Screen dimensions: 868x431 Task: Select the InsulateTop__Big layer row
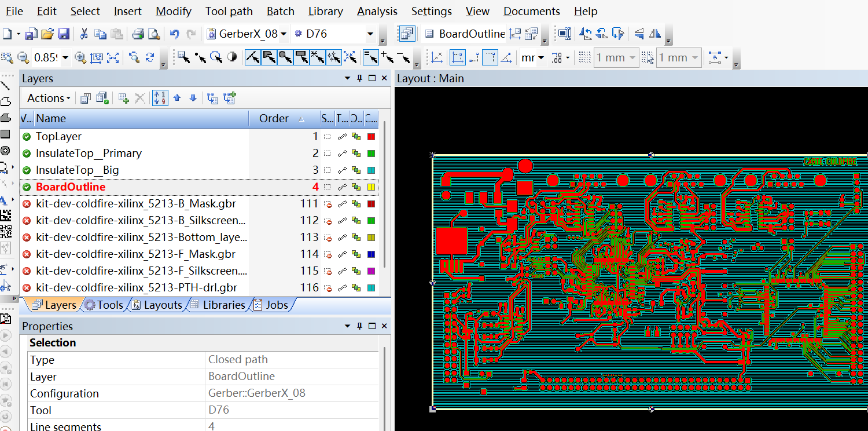199,170
